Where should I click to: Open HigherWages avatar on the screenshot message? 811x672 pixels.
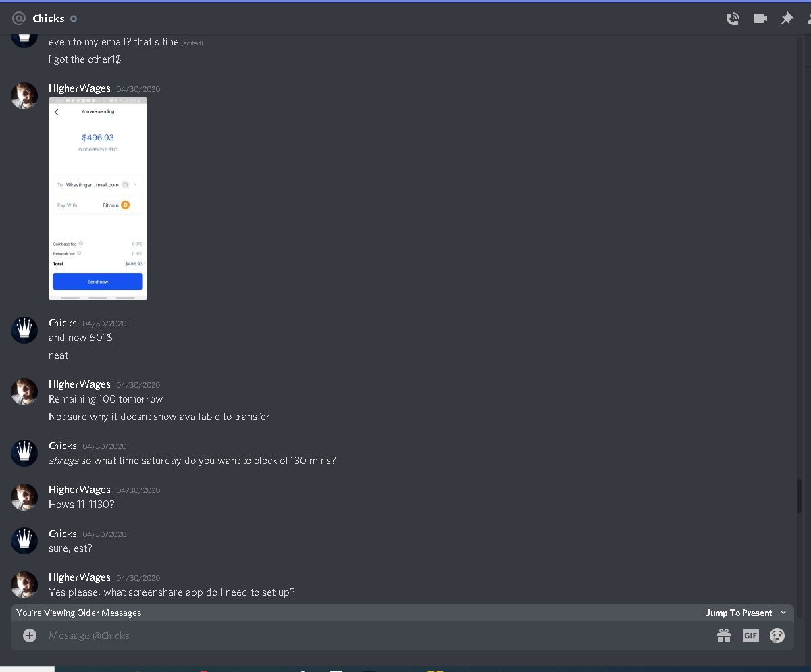point(24,96)
